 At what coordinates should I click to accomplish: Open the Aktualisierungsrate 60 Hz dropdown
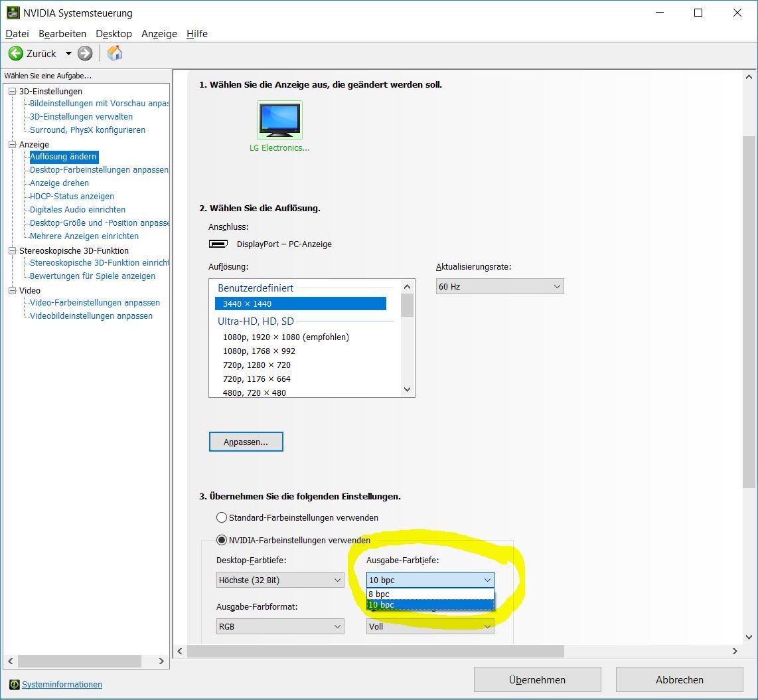500,286
